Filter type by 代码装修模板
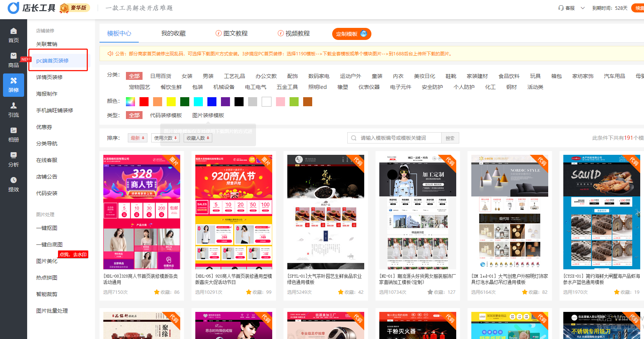 (166, 115)
